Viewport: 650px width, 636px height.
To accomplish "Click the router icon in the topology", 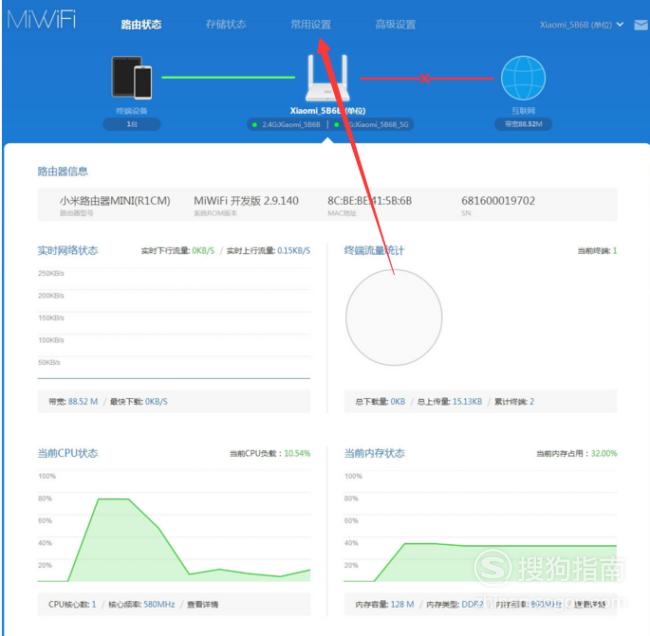I will 326,78.
